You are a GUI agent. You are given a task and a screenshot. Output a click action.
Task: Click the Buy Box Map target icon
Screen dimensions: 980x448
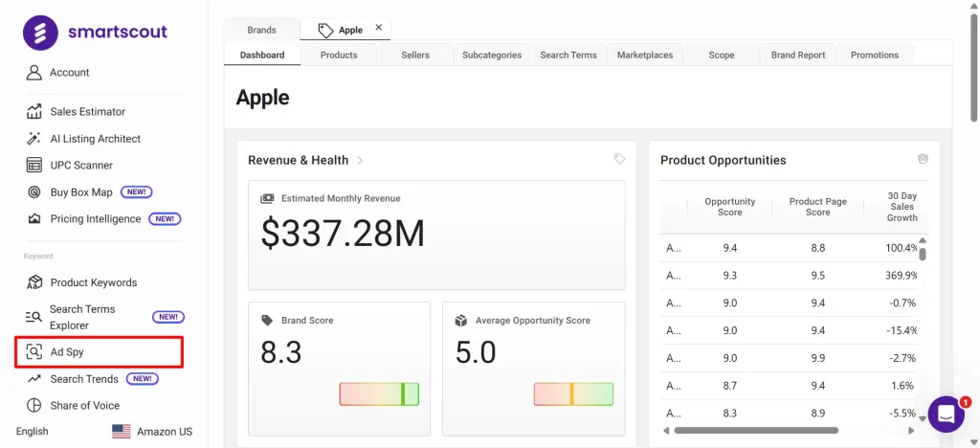(x=33, y=192)
